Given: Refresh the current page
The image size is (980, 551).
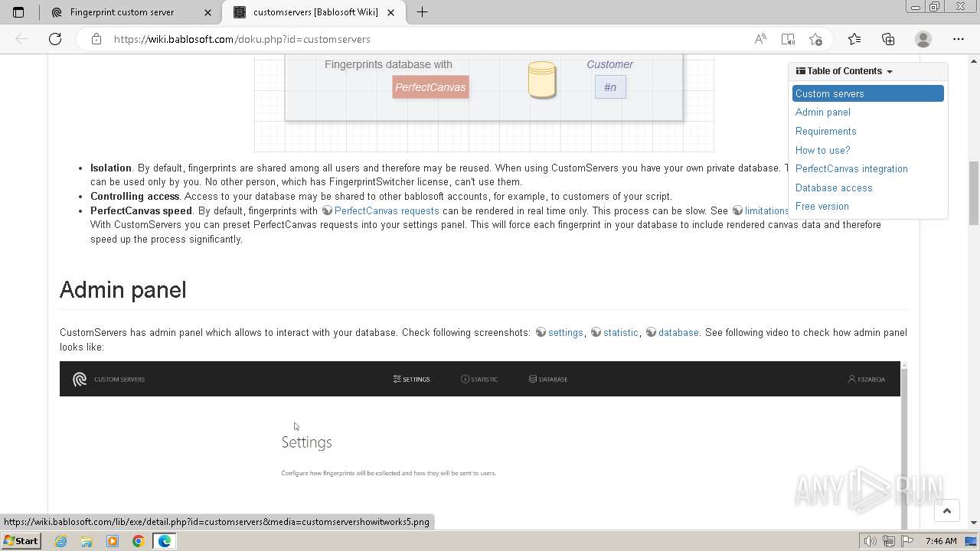Looking at the screenshot, I should point(55,39).
